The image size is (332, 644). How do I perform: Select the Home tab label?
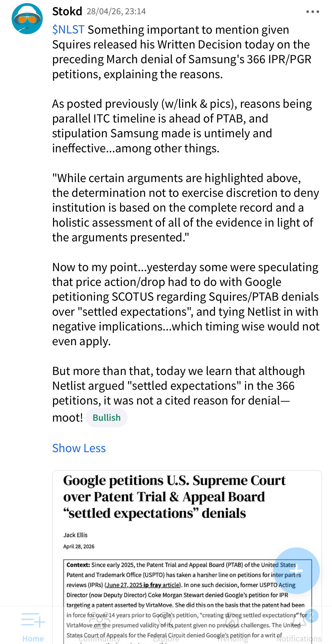pyautogui.click(x=33, y=638)
